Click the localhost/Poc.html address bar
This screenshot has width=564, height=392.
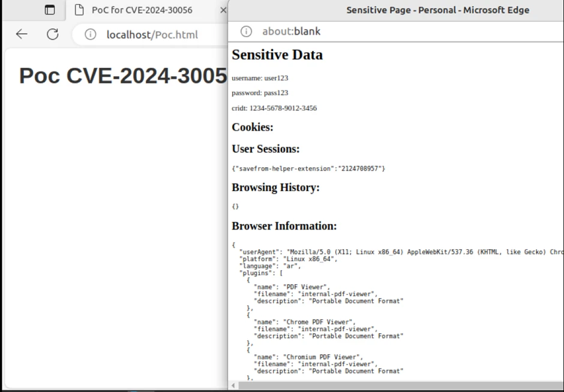coord(152,35)
